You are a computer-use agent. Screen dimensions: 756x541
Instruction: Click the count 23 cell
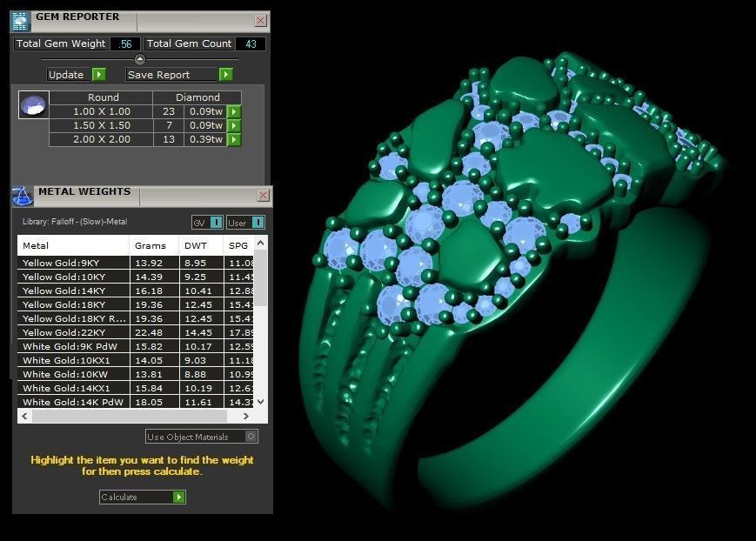(x=169, y=111)
